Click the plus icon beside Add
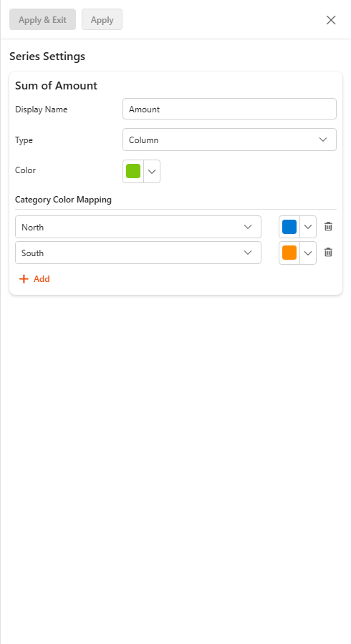 click(24, 279)
